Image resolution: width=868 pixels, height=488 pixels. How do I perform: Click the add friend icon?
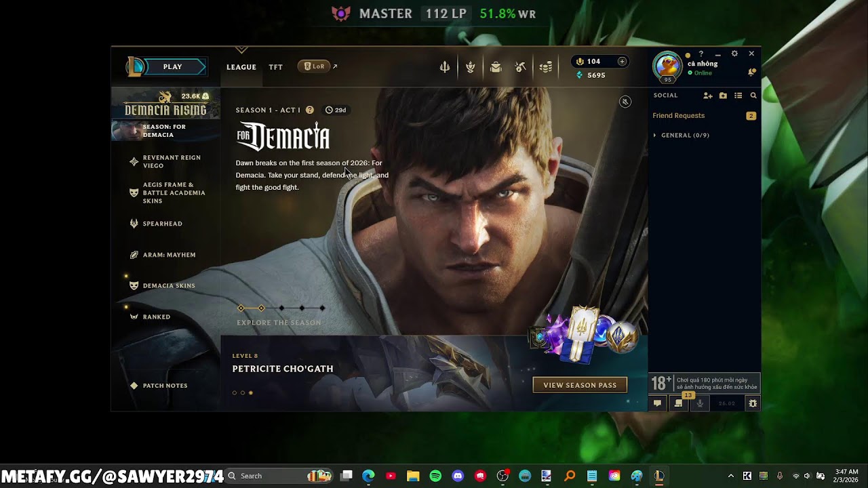pyautogui.click(x=708, y=96)
